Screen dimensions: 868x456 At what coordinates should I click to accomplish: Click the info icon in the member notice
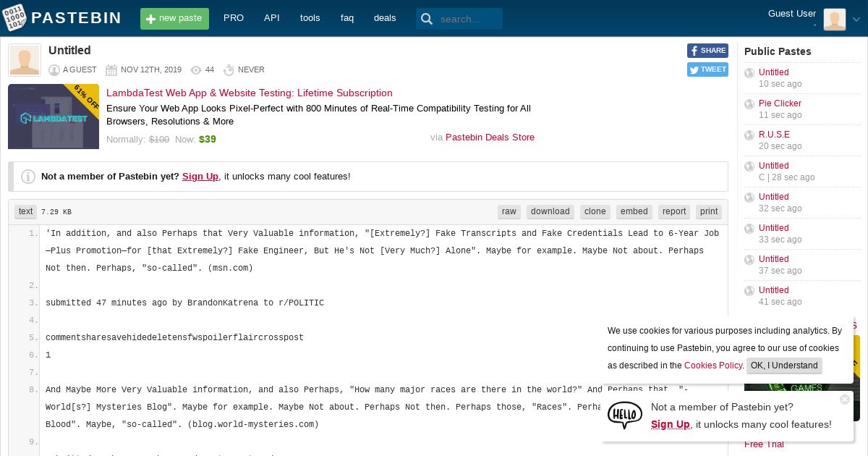[x=28, y=177]
